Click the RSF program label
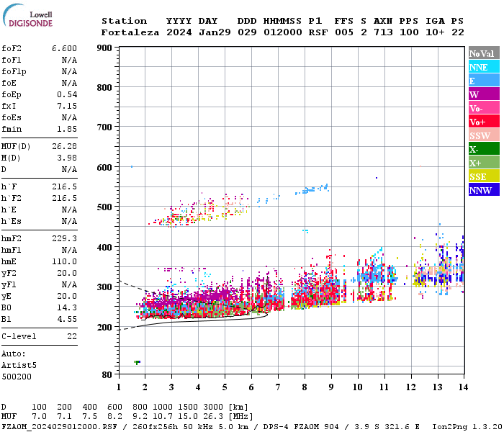 click(x=318, y=32)
